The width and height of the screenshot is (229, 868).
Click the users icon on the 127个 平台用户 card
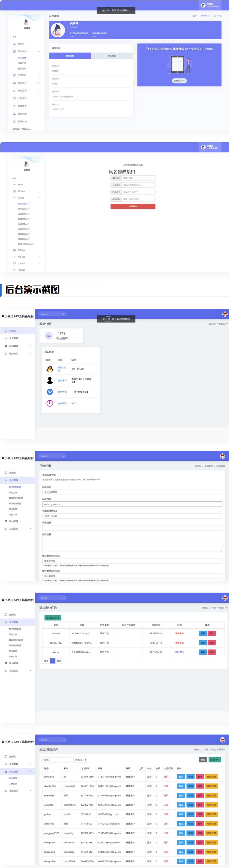pyautogui.click(x=49, y=336)
